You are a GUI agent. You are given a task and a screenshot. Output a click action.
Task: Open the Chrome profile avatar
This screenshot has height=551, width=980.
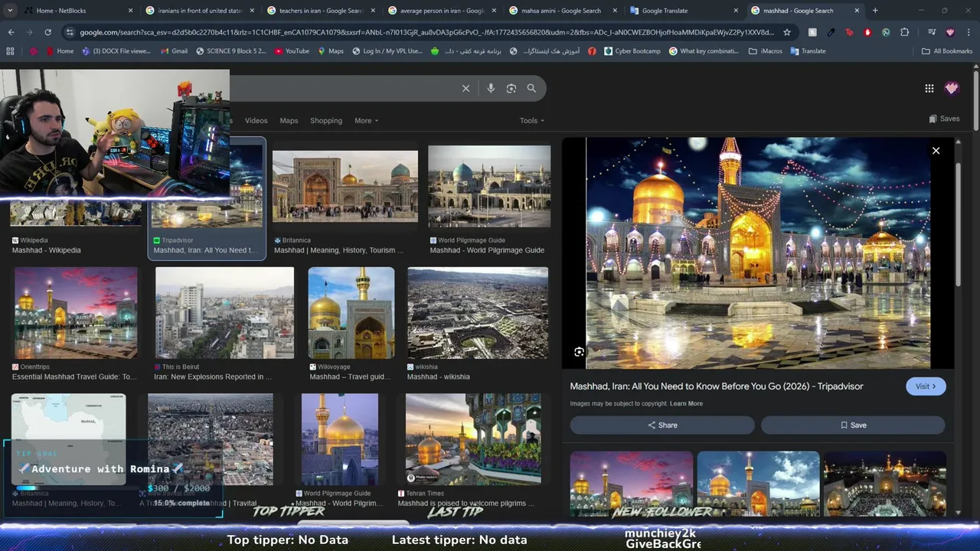click(950, 32)
